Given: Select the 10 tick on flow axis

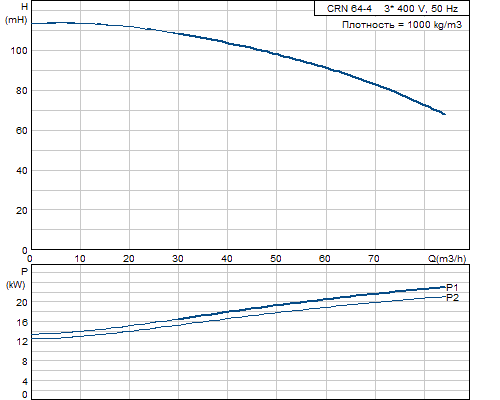Looking at the screenshot, I should [80, 259].
